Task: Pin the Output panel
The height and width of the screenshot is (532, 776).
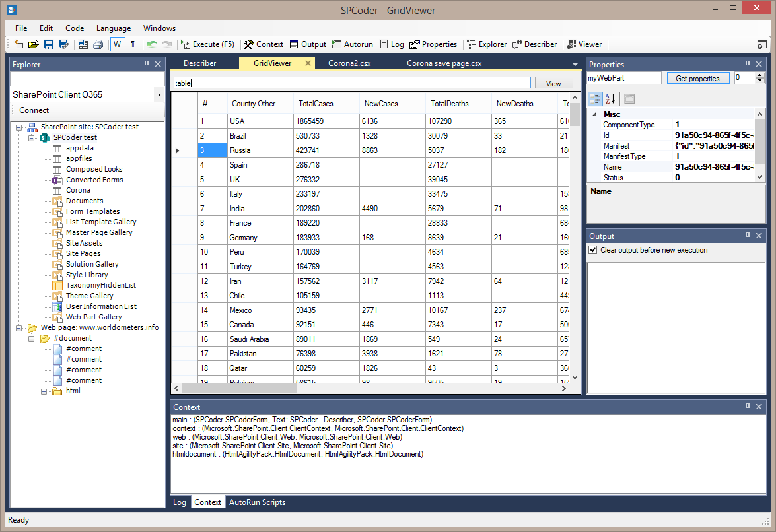Action: (x=748, y=236)
